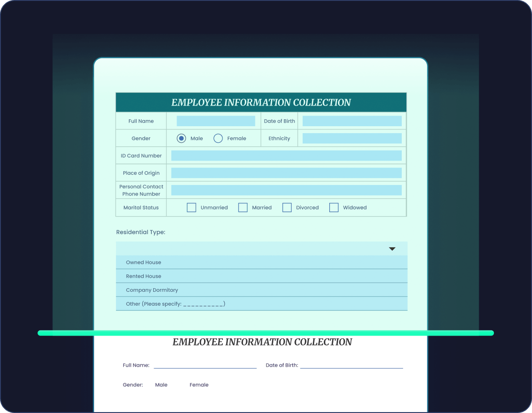Image resolution: width=532 pixels, height=413 pixels.
Task: Click the ID Card Number label
Action: pos(141,156)
